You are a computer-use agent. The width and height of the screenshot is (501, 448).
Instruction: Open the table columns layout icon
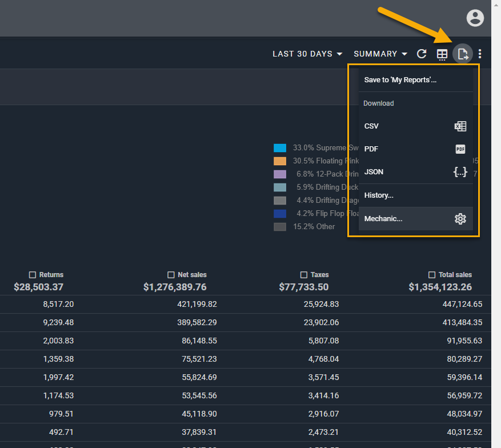[x=442, y=54]
